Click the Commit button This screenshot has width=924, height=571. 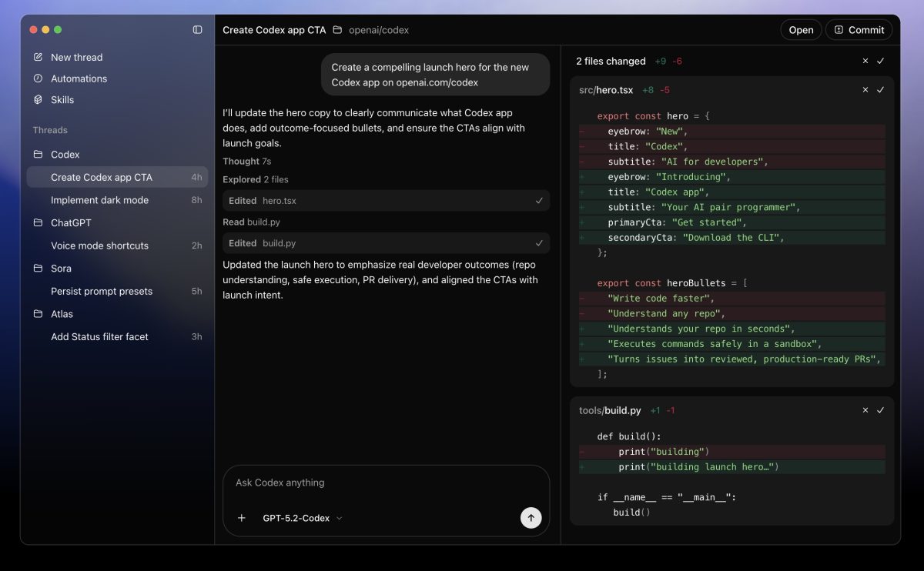(x=859, y=29)
